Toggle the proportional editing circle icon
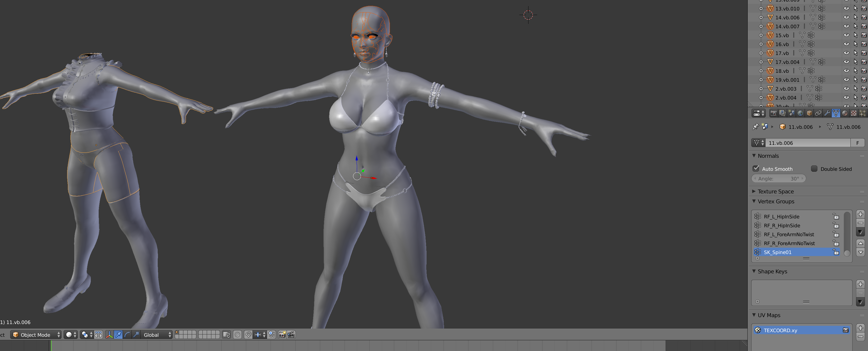The height and width of the screenshot is (351, 868). [237, 335]
